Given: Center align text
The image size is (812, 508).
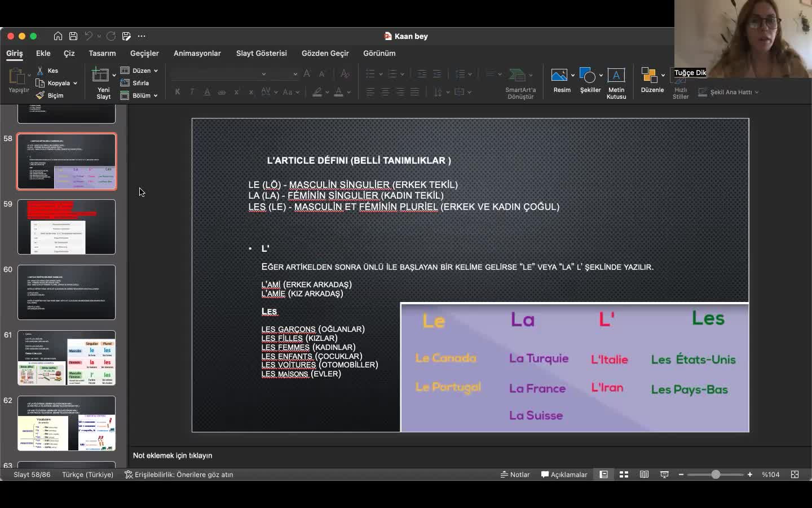Looking at the screenshot, I should click(x=385, y=92).
